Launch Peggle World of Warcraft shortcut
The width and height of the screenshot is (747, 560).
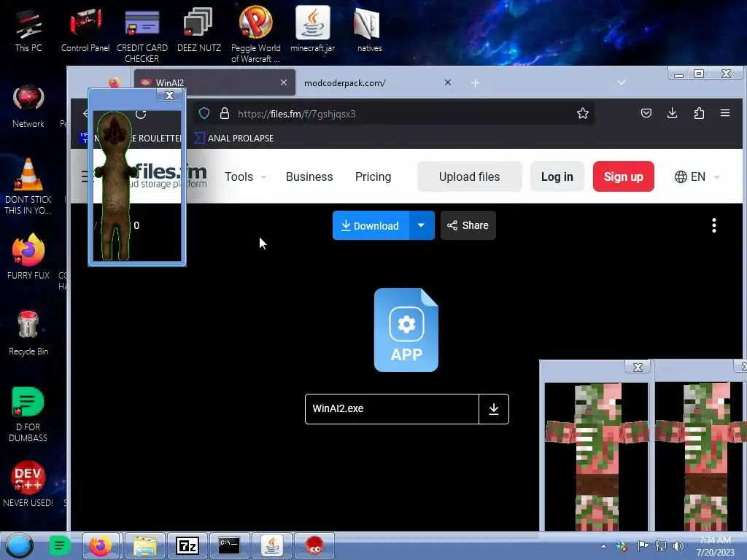pyautogui.click(x=256, y=35)
